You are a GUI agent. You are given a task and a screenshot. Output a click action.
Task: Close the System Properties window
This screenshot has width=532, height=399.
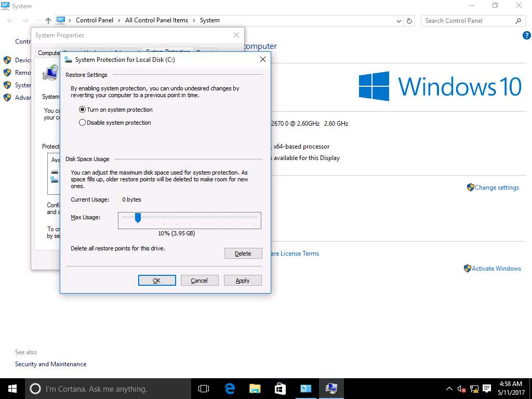pos(236,35)
